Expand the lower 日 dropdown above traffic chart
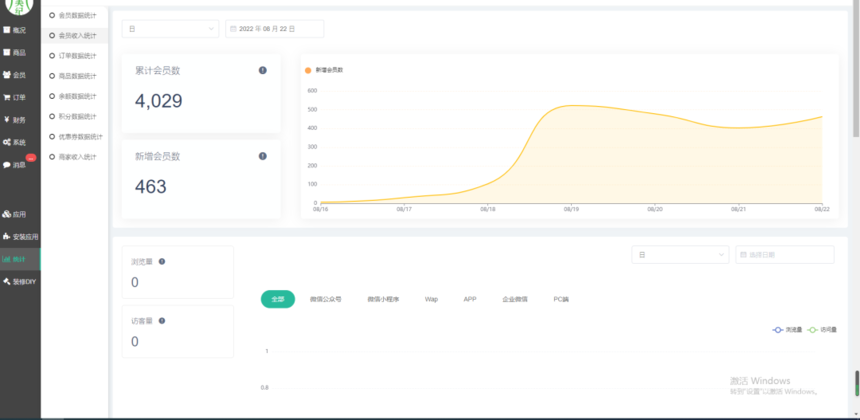Image resolution: width=860 pixels, height=420 pixels. (680, 254)
